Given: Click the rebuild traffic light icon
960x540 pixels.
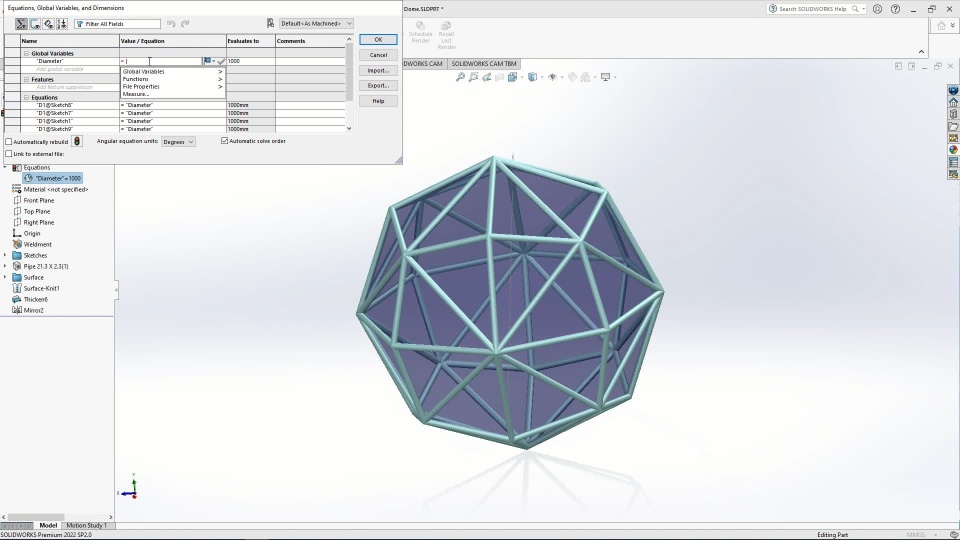Looking at the screenshot, I should pos(77,141).
